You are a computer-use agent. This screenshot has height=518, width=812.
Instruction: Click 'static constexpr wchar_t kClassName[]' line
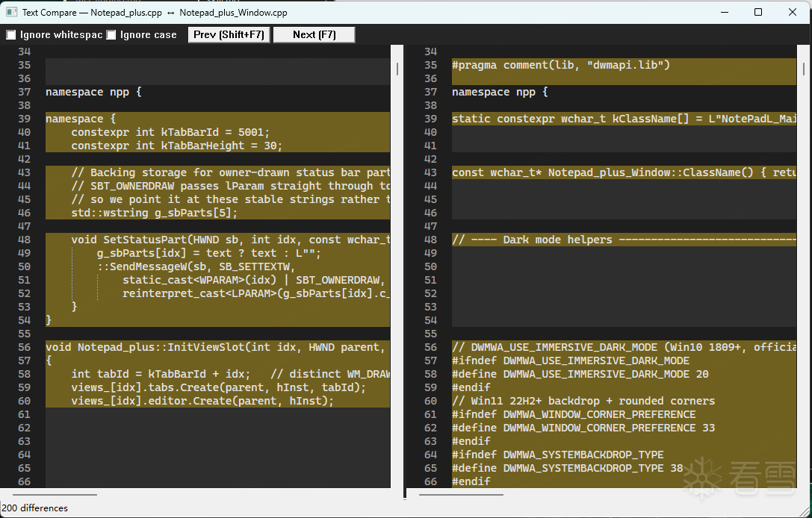coord(624,119)
